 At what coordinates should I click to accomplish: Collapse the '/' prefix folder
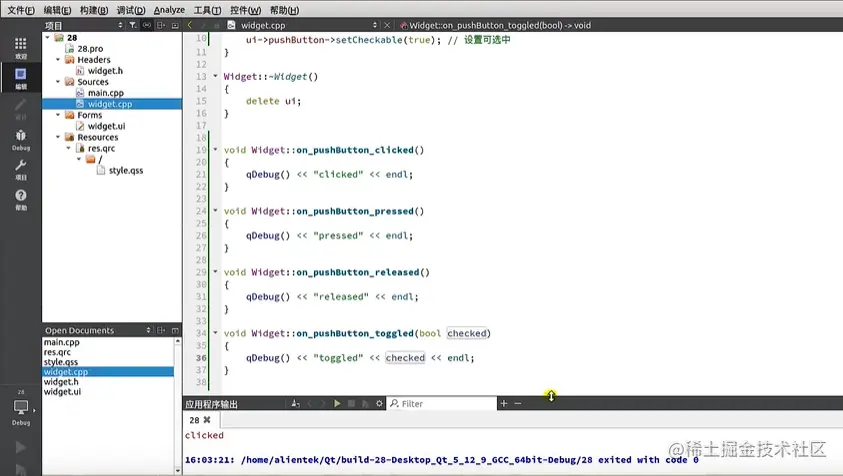(x=79, y=159)
